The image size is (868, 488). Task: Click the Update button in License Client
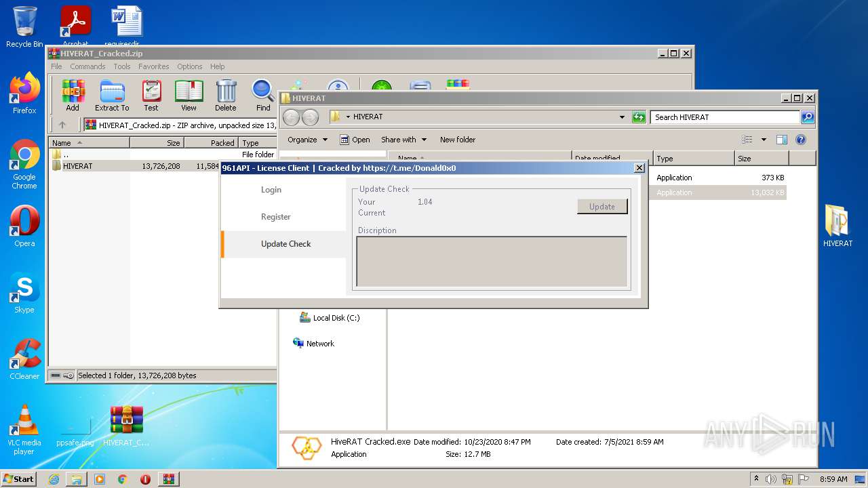pos(602,207)
